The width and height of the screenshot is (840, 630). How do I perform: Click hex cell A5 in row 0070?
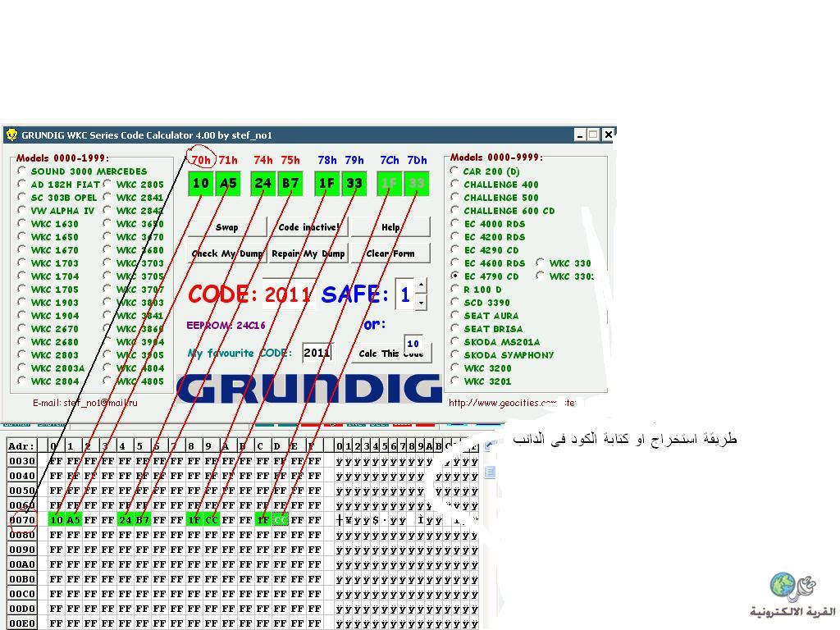73,519
